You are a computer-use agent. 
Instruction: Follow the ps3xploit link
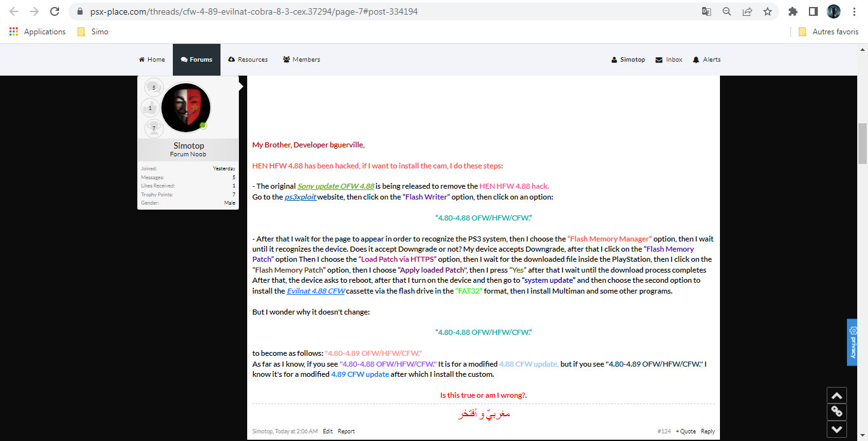301,198
